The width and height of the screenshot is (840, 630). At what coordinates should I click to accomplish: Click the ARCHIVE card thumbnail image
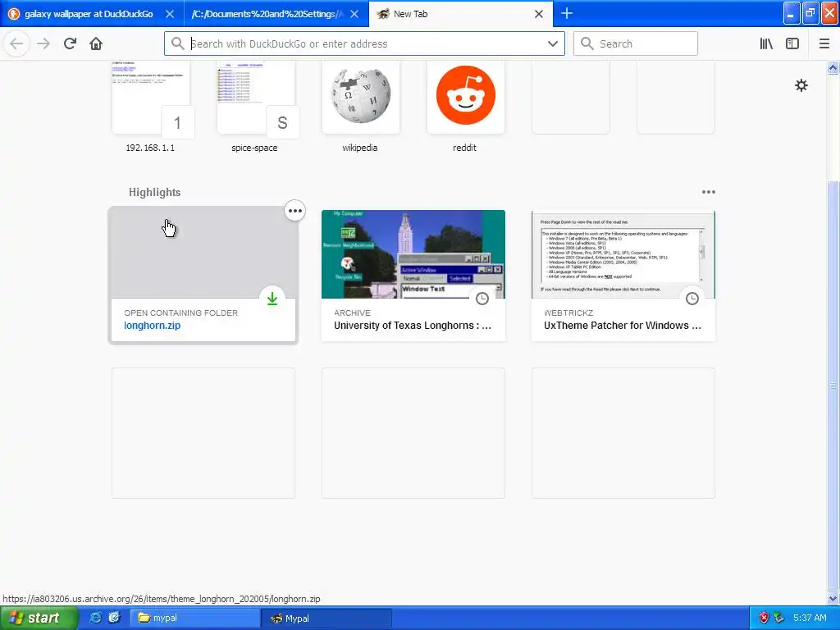click(x=413, y=254)
